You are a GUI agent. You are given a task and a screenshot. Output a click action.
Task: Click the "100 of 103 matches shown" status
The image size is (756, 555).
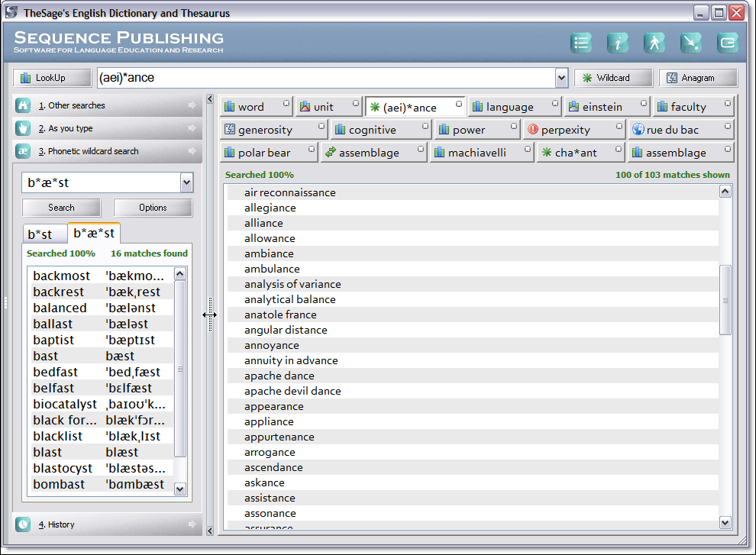point(673,175)
